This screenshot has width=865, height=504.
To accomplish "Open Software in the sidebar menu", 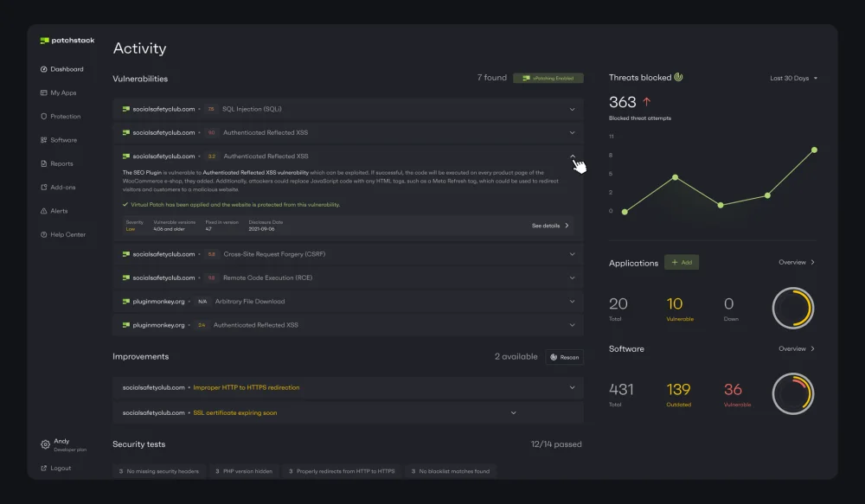I will 59,140.
